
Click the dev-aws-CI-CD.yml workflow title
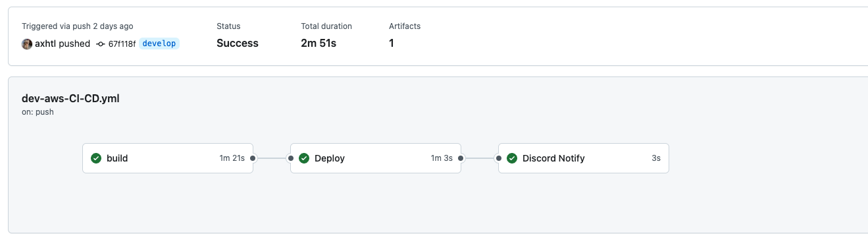(70, 99)
